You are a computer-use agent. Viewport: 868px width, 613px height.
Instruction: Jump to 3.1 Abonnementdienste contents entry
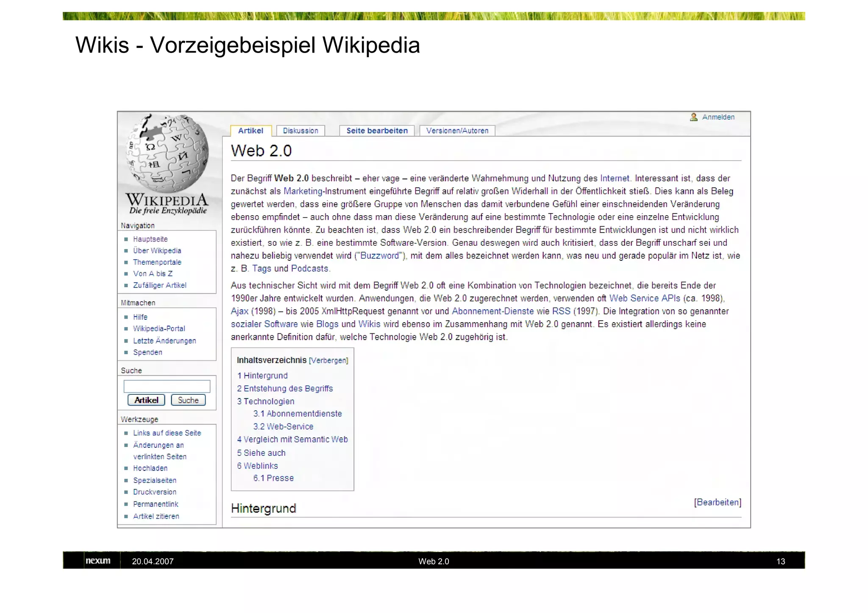click(298, 414)
